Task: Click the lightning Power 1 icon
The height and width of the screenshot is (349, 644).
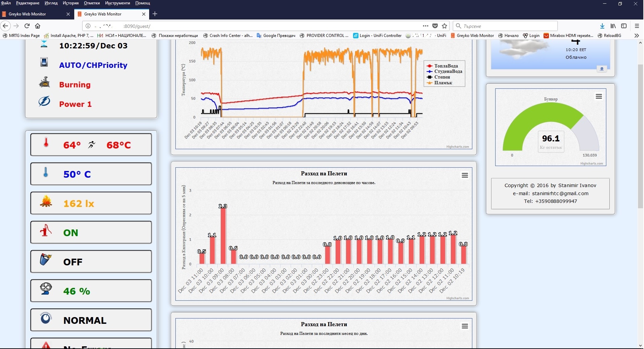Action: [x=44, y=101]
